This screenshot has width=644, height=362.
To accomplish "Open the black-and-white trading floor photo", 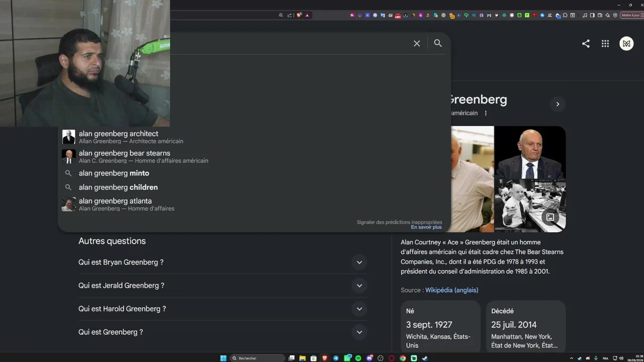I will 530,206.
